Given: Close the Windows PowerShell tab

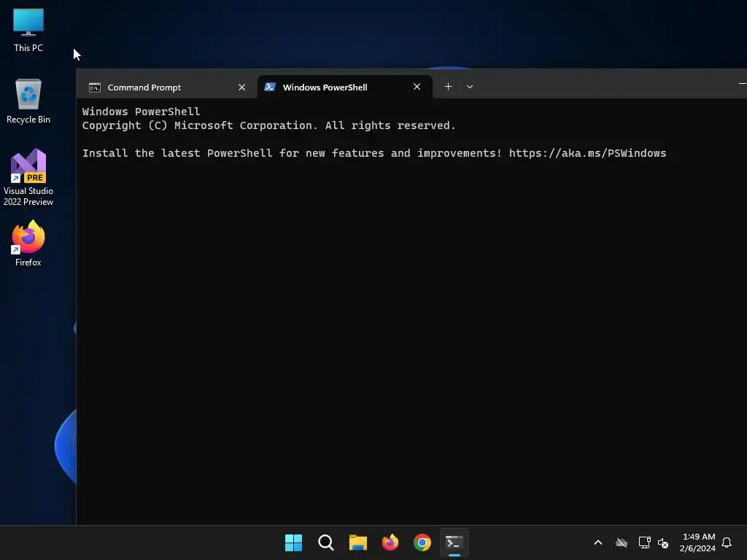Looking at the screenshot, I should (417, 87).
